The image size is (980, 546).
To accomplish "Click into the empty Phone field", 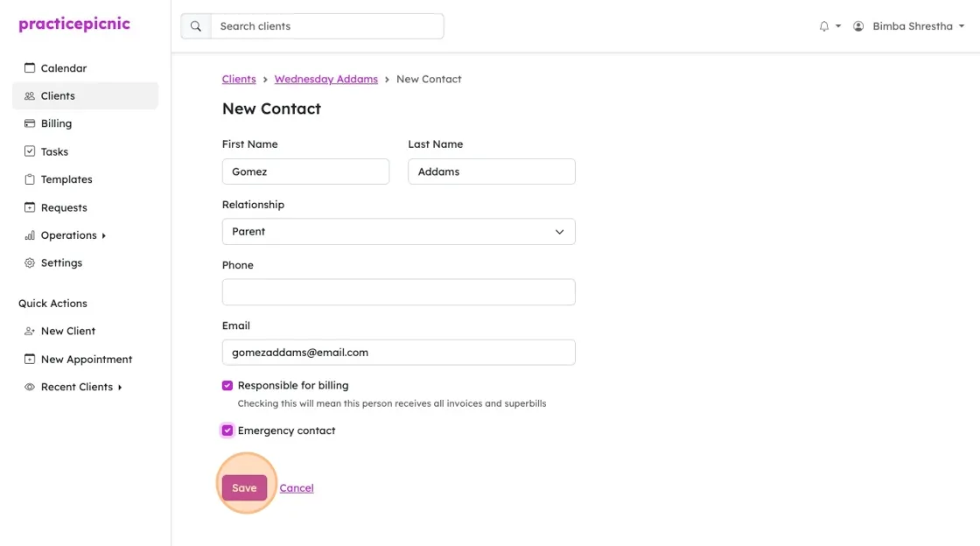I will coord(399,292).
